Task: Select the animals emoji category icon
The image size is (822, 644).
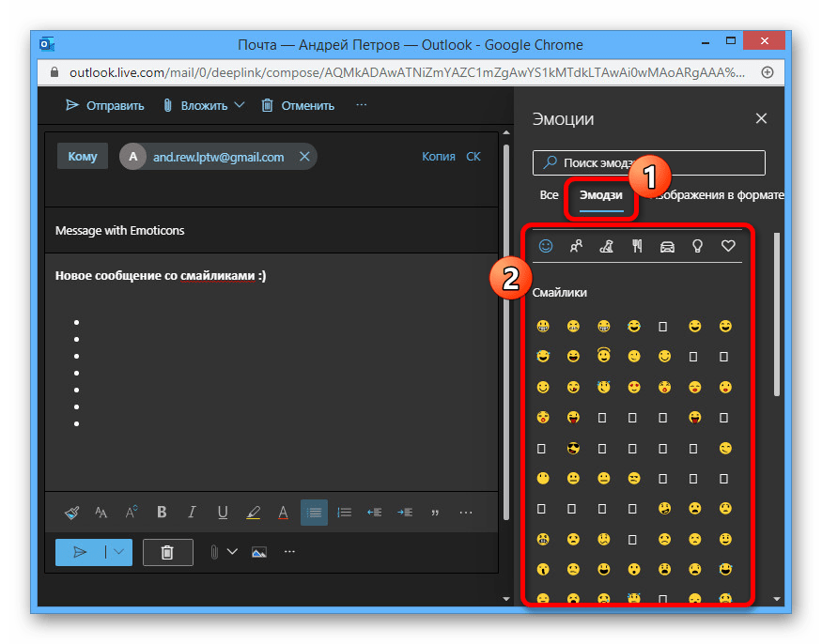Action: point(606,246)
